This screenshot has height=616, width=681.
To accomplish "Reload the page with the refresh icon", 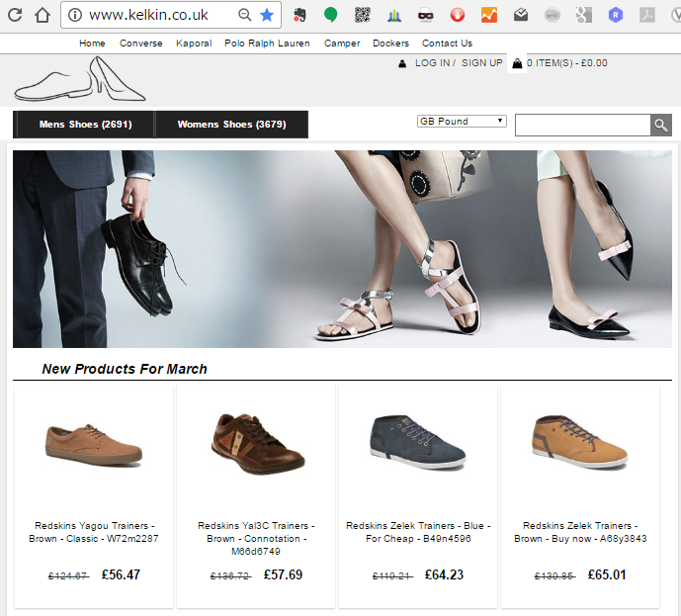I will tap(15, 15).
